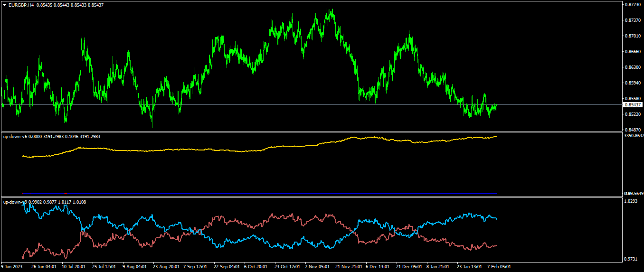Click the 0.86660 price axis label
This screenshot has height=272, width=644.
(634, 52)
